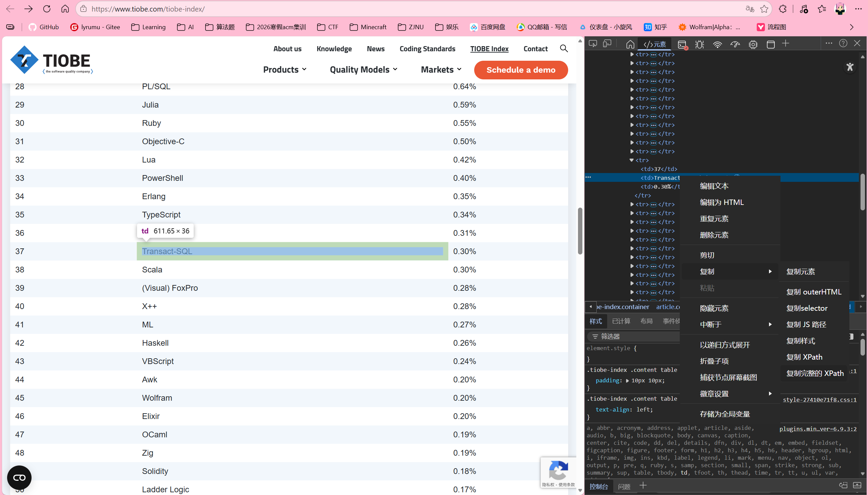
Task: Open the DevTools application panel icon
Action: 771,44
